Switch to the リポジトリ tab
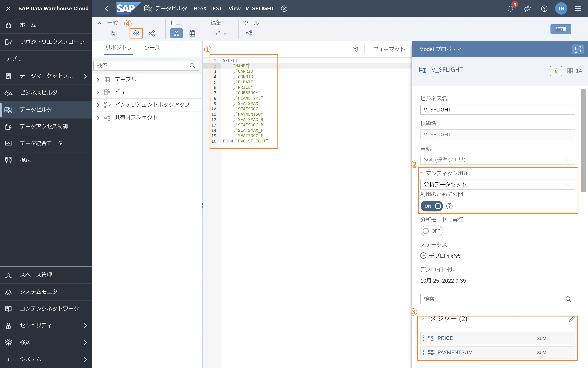 (119, 48)
